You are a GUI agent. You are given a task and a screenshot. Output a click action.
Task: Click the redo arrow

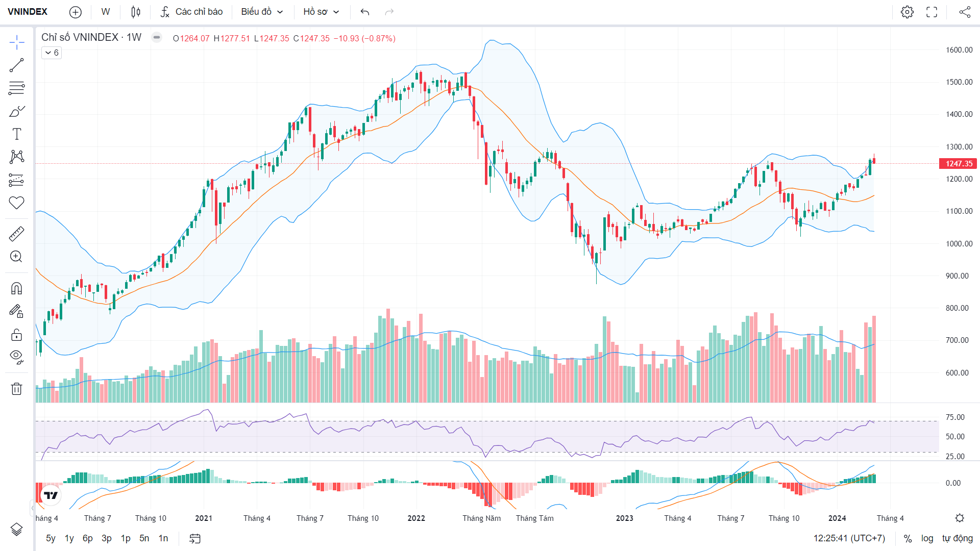[389, 12]
